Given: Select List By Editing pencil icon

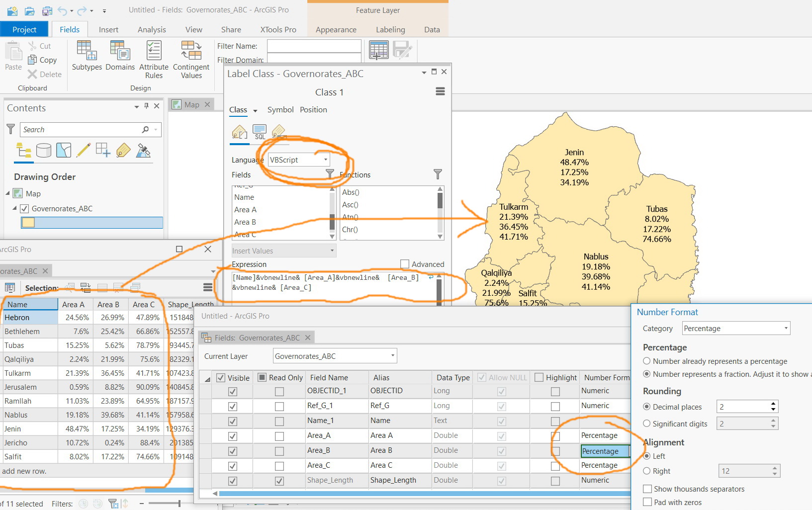Looking at the screenshot, I should click(83, 150).
